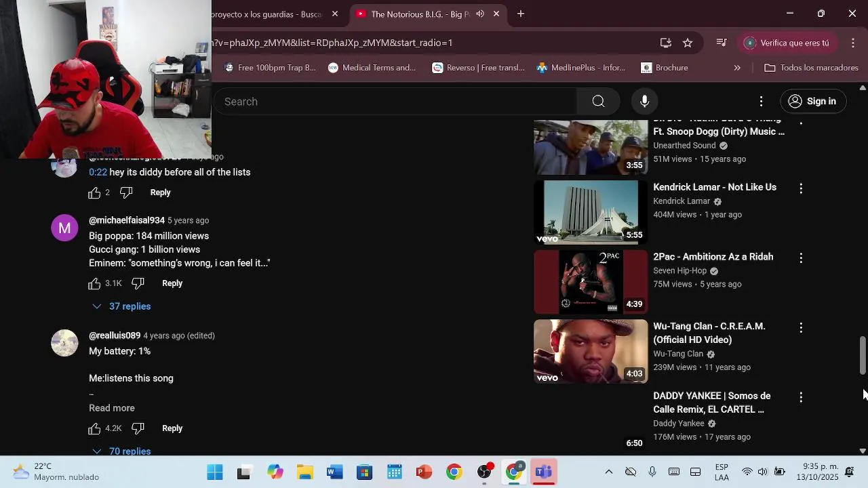Open YouTube settings three-dot menu

tap(761, 102)
